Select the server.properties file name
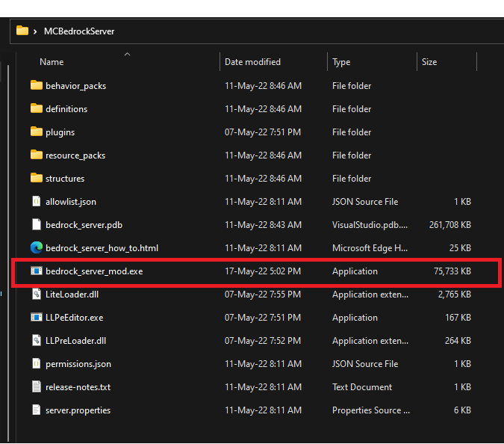 click(78, 410)
